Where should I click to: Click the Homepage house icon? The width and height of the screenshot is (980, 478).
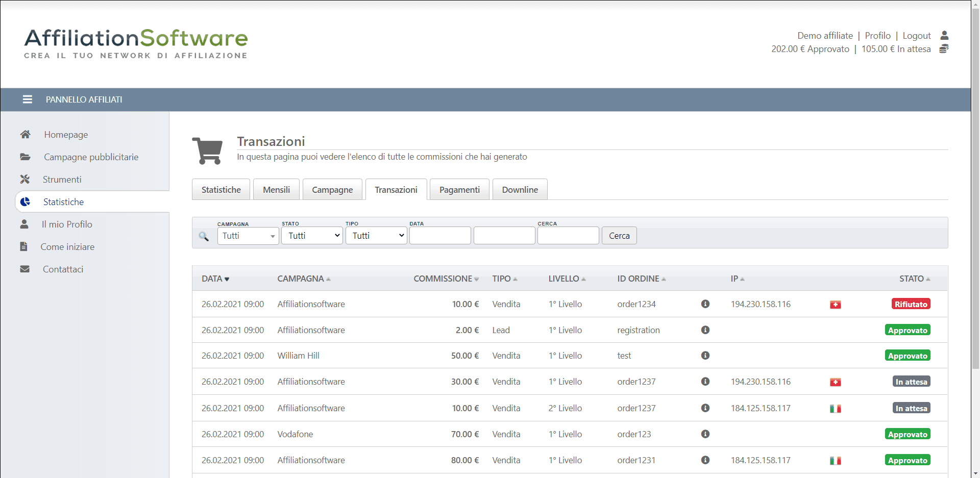(25, 134)
